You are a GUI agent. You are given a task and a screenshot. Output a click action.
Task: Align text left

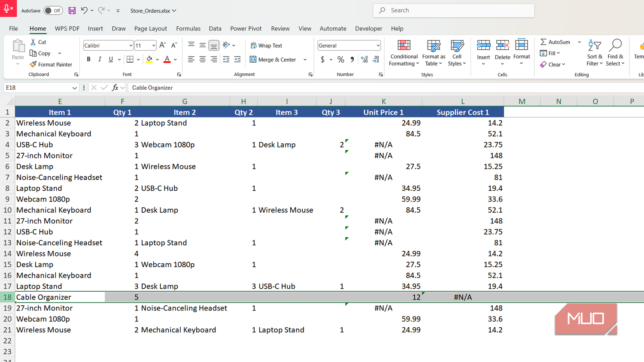coord(191,59)
